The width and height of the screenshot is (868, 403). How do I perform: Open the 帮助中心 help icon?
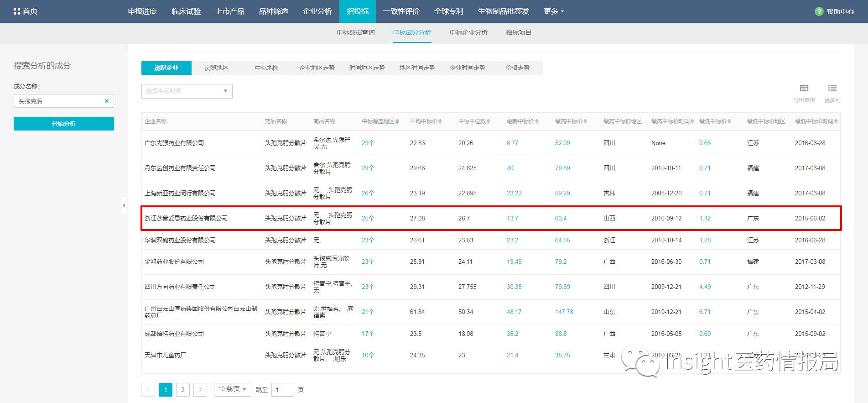tap(819, 11)
